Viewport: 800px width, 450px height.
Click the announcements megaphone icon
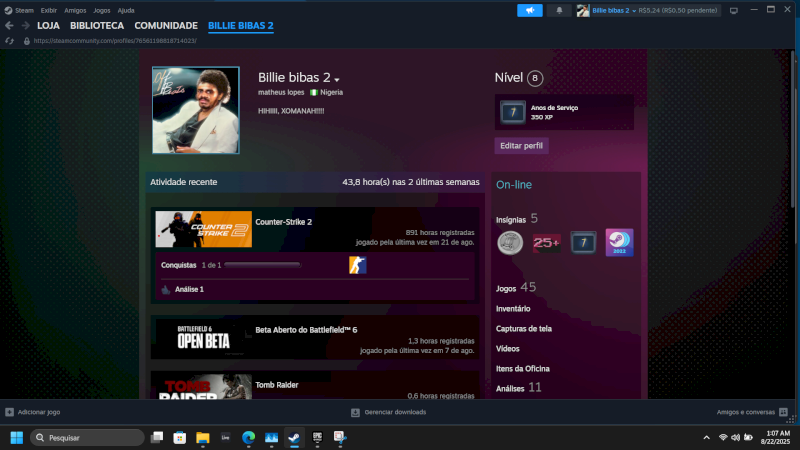tap(529, 10)
